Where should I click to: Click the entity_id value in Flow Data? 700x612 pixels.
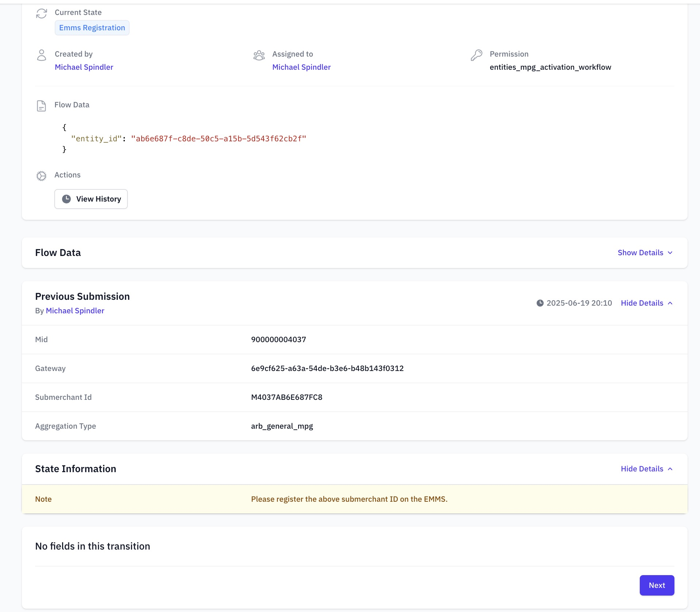coord(218,139)
